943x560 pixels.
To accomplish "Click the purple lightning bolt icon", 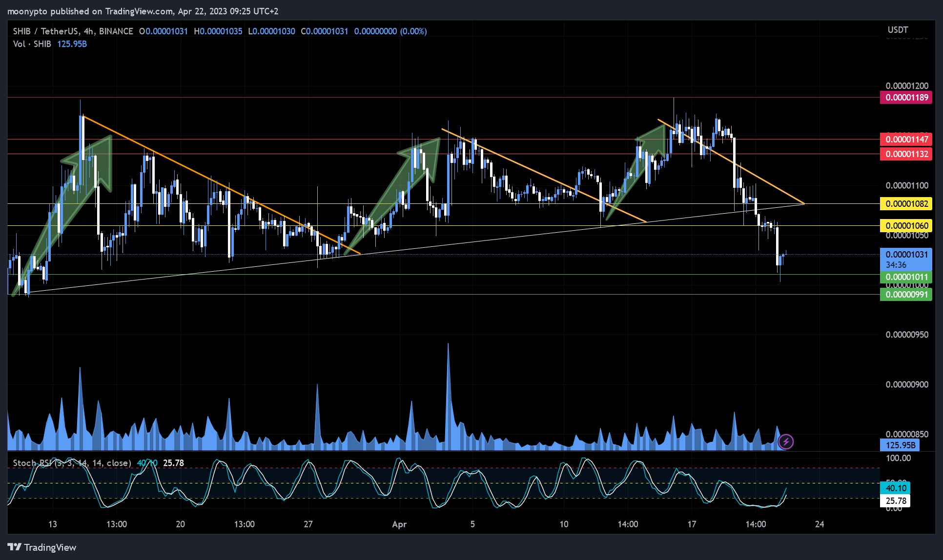I will coord(785,442).
